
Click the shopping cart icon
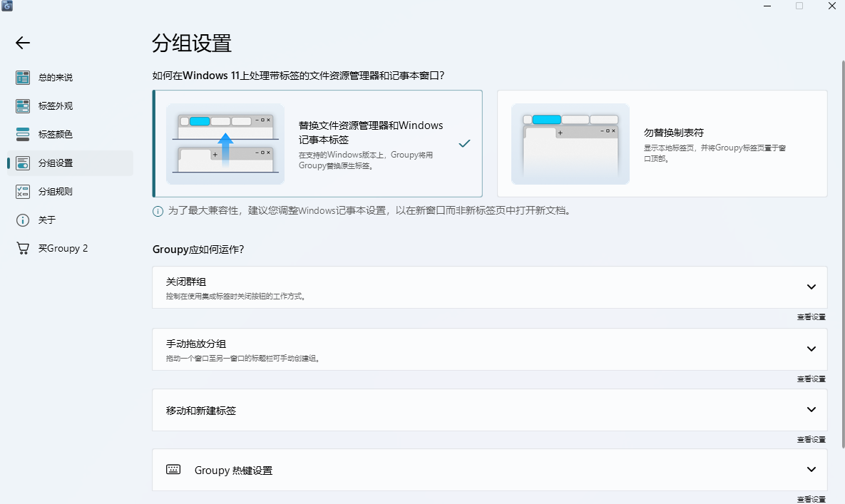(23, 248)
